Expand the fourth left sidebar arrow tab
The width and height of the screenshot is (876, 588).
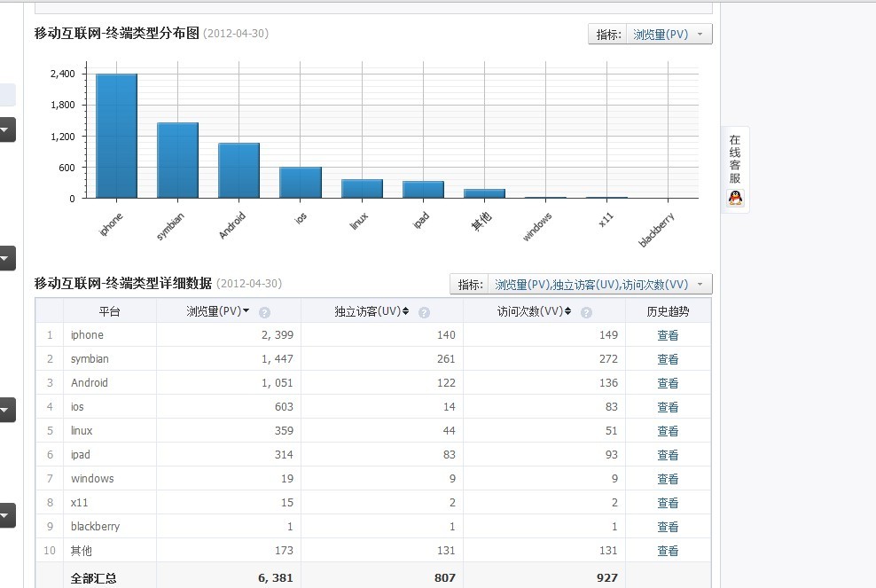point(7,515)
